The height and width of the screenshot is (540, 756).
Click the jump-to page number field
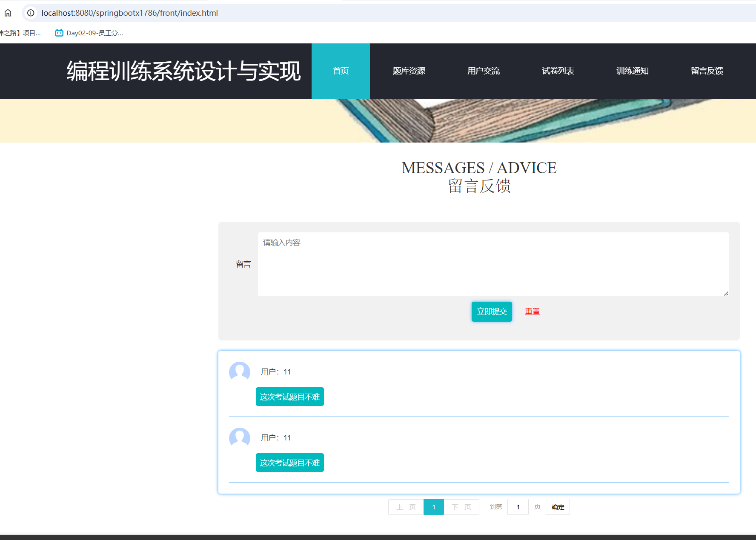tap(518, 507)
